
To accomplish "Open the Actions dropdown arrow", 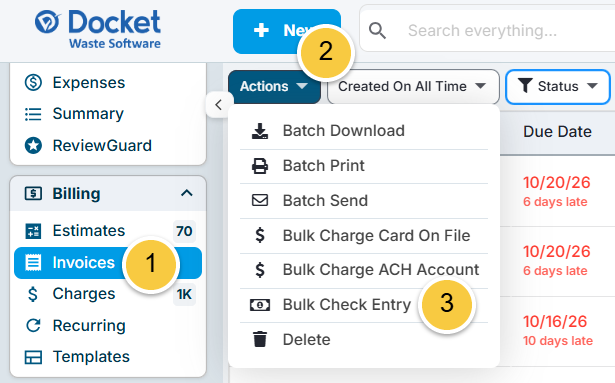I will point(302,86).
